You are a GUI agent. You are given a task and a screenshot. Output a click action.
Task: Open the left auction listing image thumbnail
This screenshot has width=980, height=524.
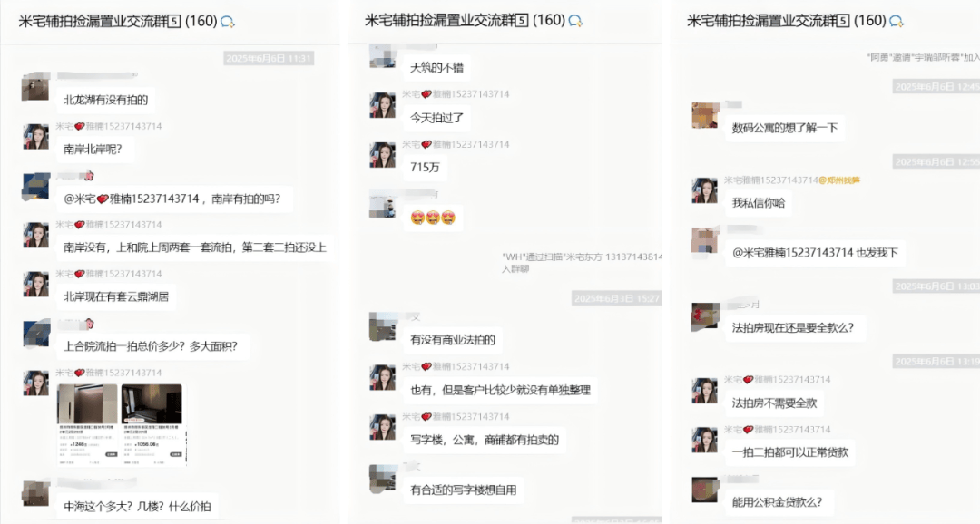[87, 424]
